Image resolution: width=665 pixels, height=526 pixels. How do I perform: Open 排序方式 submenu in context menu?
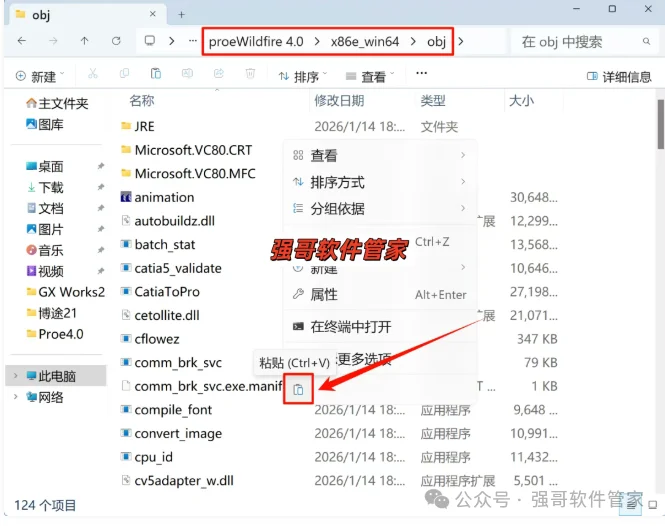point(380,182)
